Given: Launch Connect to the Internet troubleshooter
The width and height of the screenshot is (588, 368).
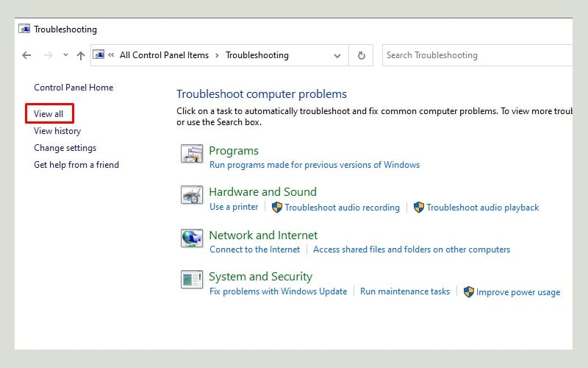Looking at the screenshot, I should (254, 250).
